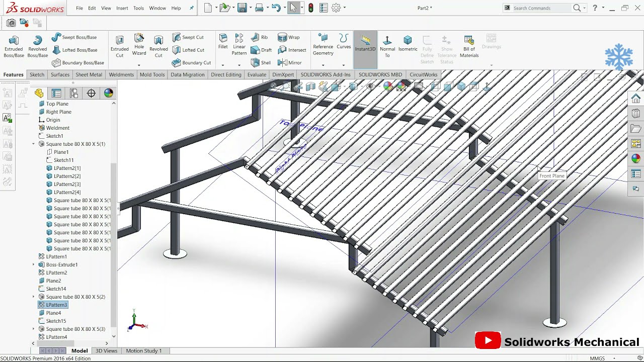644x362 pixels.
Task: Collapse the Square tube 80 X 80 X 5(1) feature
Action: [34, 144]
